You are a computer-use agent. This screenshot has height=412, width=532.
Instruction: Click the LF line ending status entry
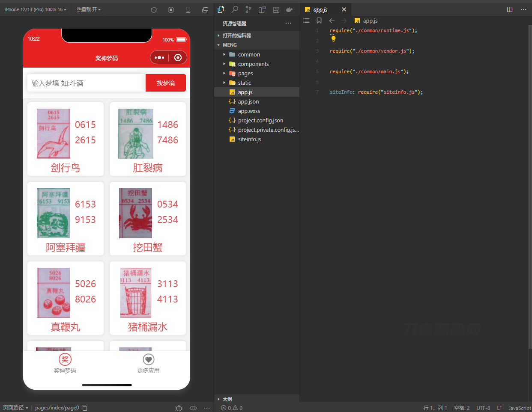pyautogui.click(x=499, y=408)
